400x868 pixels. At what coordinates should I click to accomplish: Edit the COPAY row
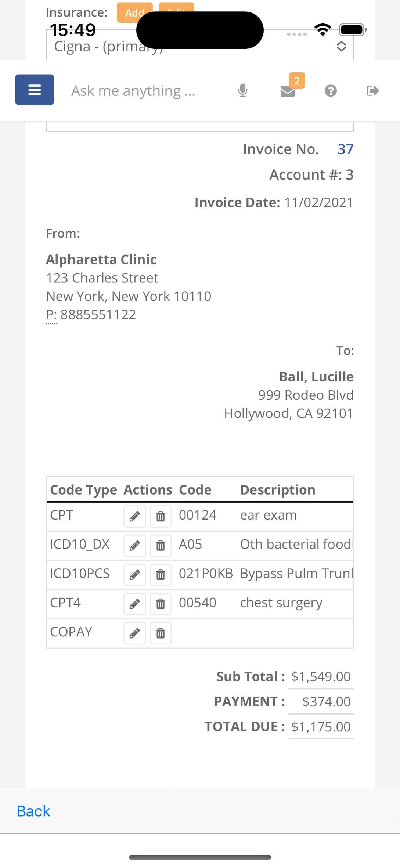[x=135, y=633]
